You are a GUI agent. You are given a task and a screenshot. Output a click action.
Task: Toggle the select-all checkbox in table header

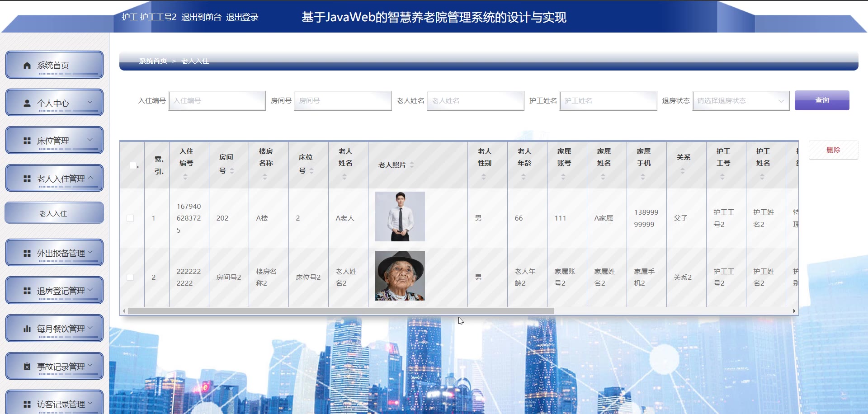[133, 165]
